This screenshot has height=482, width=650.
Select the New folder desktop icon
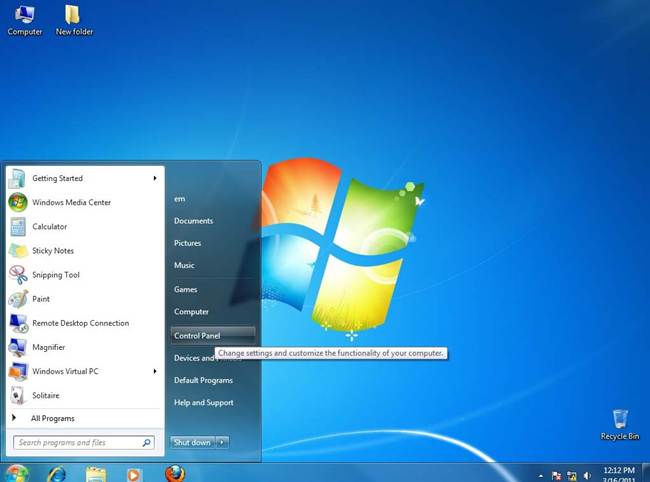(x=74, y=20)
